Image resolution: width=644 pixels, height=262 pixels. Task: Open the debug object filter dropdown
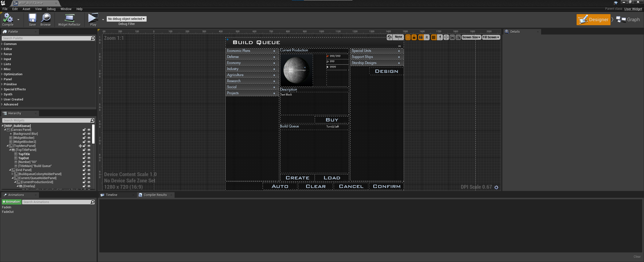(x=126, y=19)
